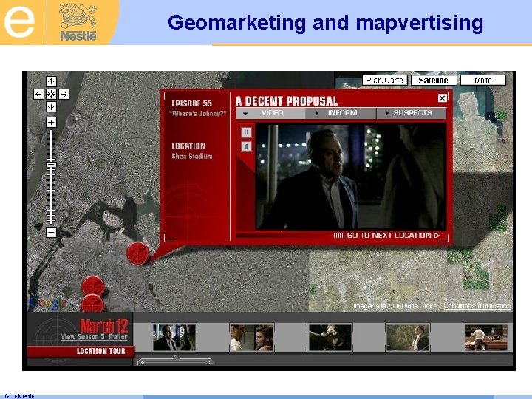Open the INFORM tab in the popup
This screenshot has width=532, height=399.
(x=341, y=113)
